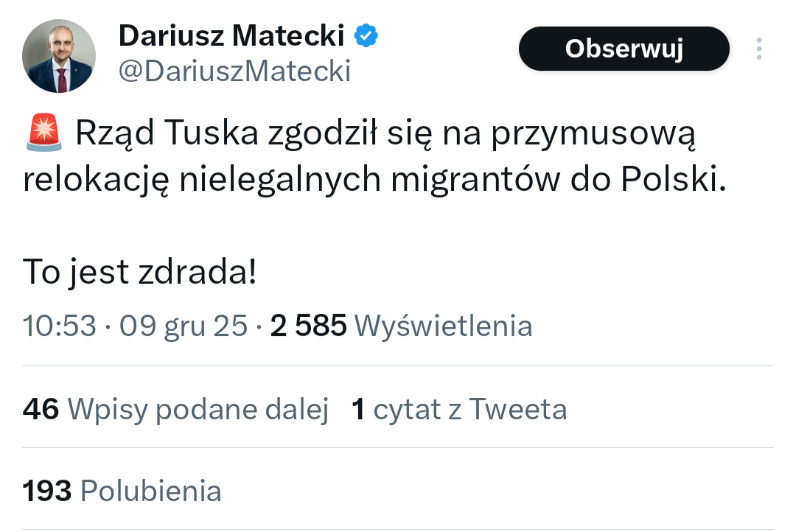Viewport: 796px width, 532px height.
Task: Click the Wyświetlenia label
Action: coord(444,325)
